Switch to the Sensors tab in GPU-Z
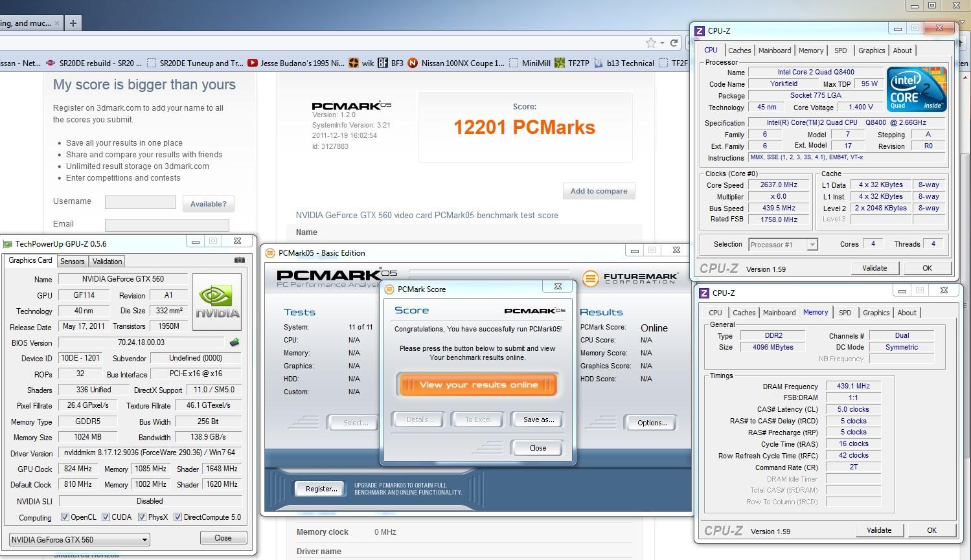 (73, 262)
